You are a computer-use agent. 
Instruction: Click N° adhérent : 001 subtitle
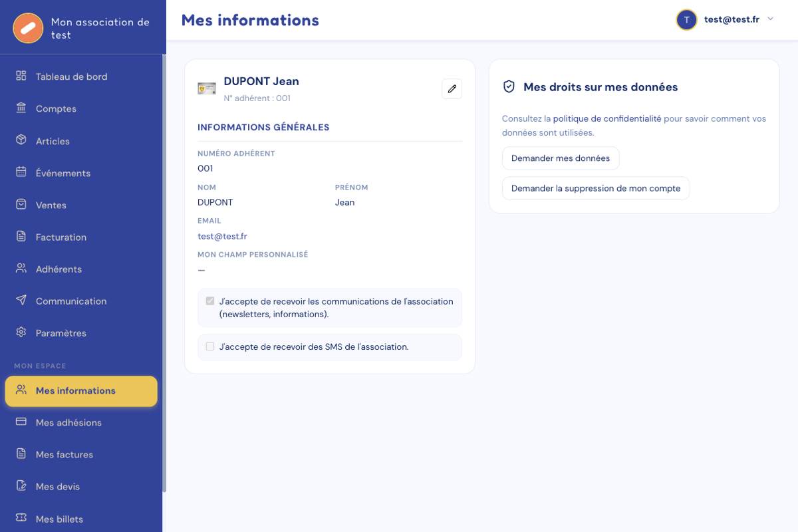257,98
